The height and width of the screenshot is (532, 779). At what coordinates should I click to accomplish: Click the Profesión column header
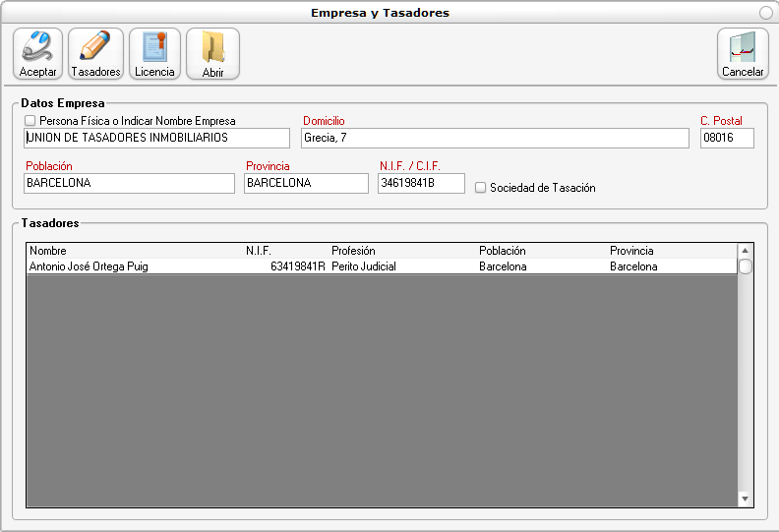point(353,251)
